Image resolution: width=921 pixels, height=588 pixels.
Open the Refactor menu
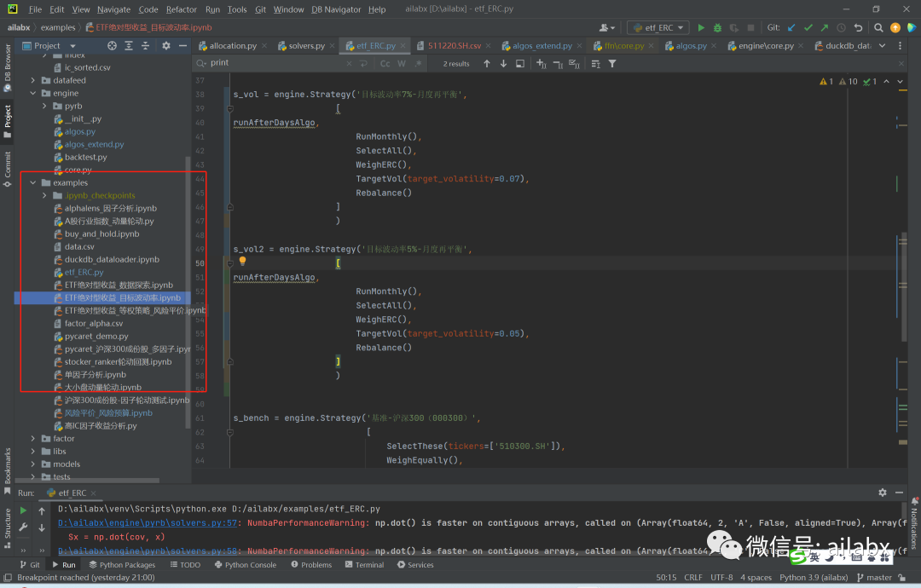[x=182, y=9]
